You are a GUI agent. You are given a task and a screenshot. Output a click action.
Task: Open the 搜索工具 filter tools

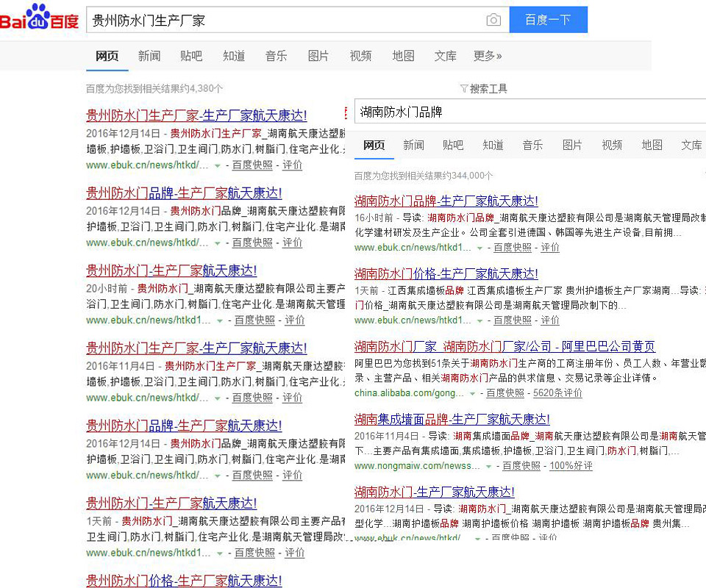484,89
